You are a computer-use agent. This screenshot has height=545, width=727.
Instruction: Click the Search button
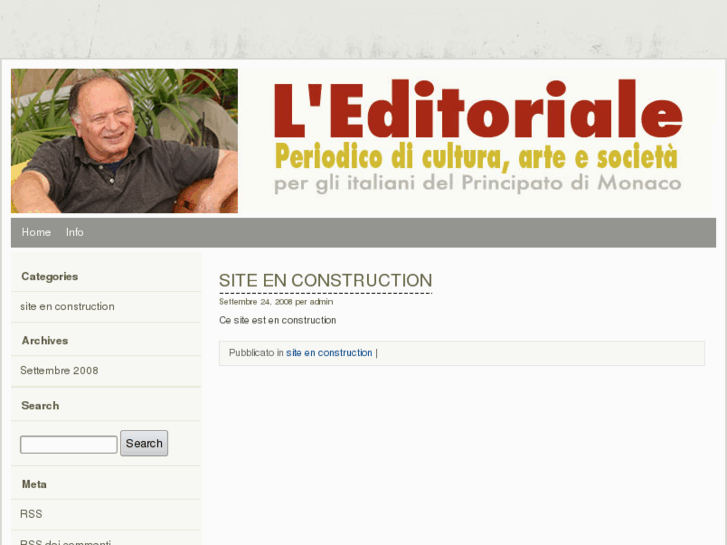(144, 443)
